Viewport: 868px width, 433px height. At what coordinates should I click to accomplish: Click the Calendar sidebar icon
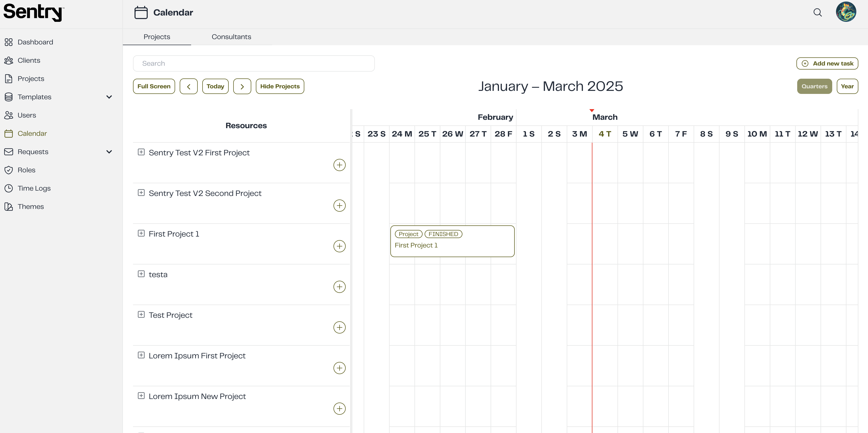point(9,134)
